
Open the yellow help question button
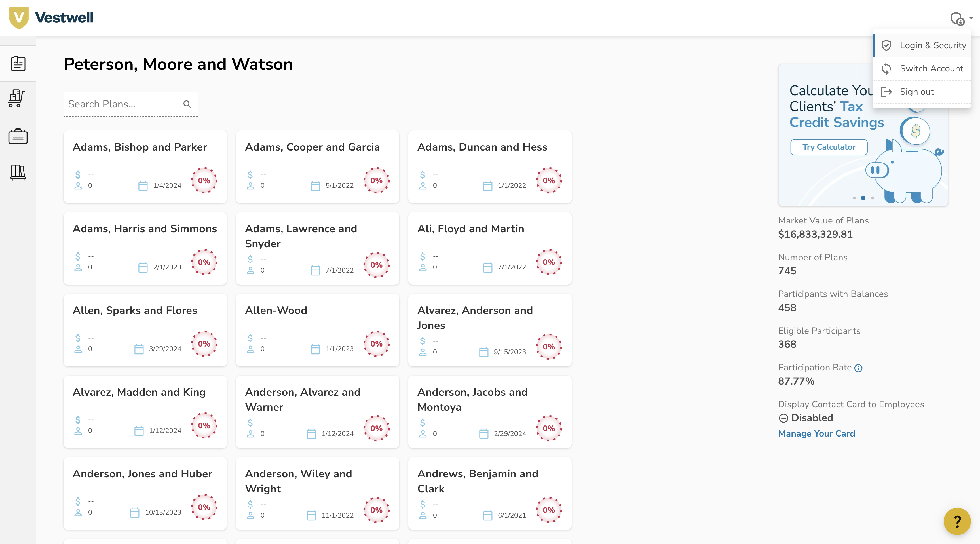[957, 521]
